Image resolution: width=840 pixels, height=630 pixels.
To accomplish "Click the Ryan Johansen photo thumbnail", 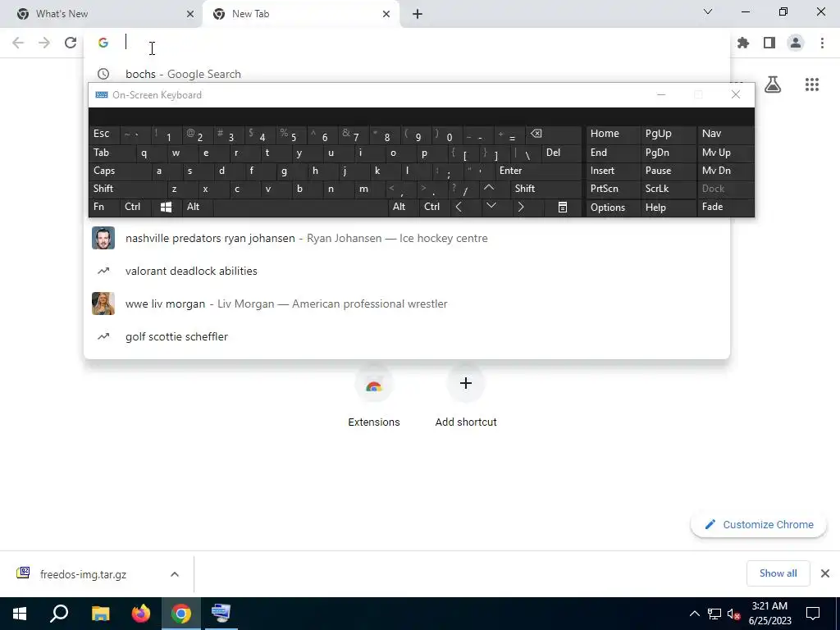I will pyautogui.click(x=103, y=238).
